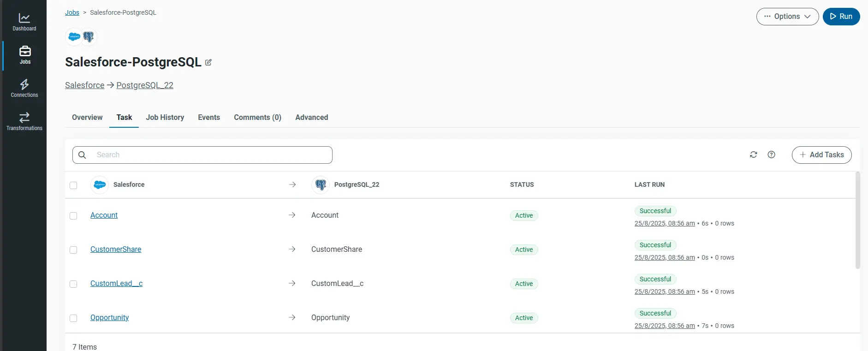Switch to the Job History tab
The height and width of the screenshot is (351, 868).
[x=165, y=118]
